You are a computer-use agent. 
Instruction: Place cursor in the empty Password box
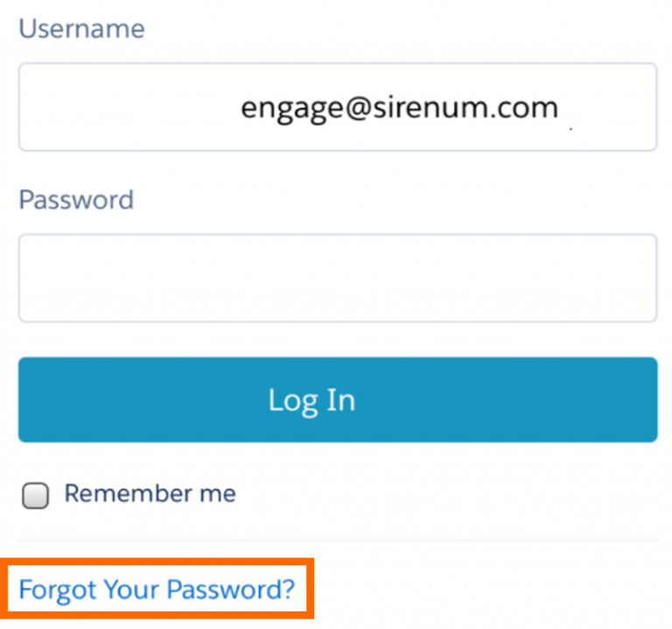pos(337,277)
